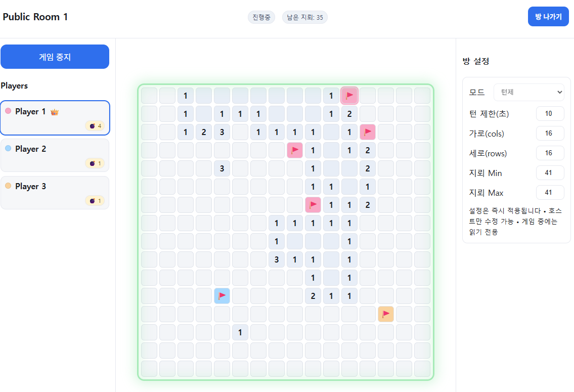This screenshot has height=392, width=574.
Task: Click the isolated 3 cell in row five
Action: pyautogui.click(x=222, y=168)
